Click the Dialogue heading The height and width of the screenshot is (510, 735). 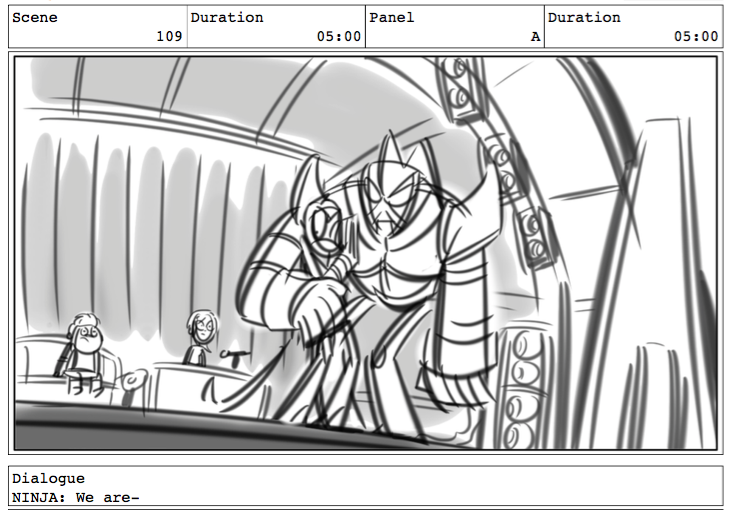click(x=48, y=479)
